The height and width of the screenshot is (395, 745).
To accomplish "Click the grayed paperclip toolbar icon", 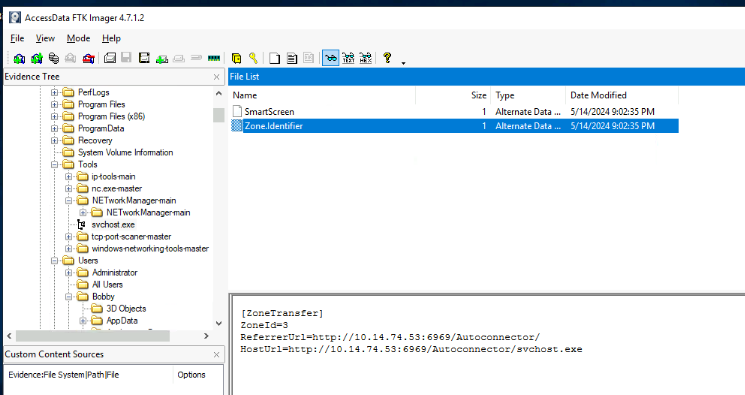I will pyautogui.click(x=196, y=58).
